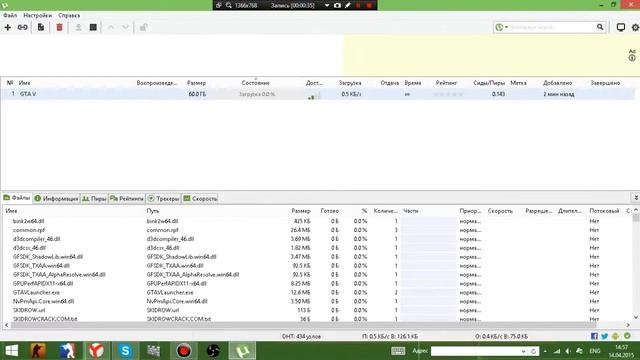Image resolution: width=640 pixels, height=360 pixels.
Task: Open the taskbar address dropdown arrow
Action: pyautogui.click(x=523, y=351)
